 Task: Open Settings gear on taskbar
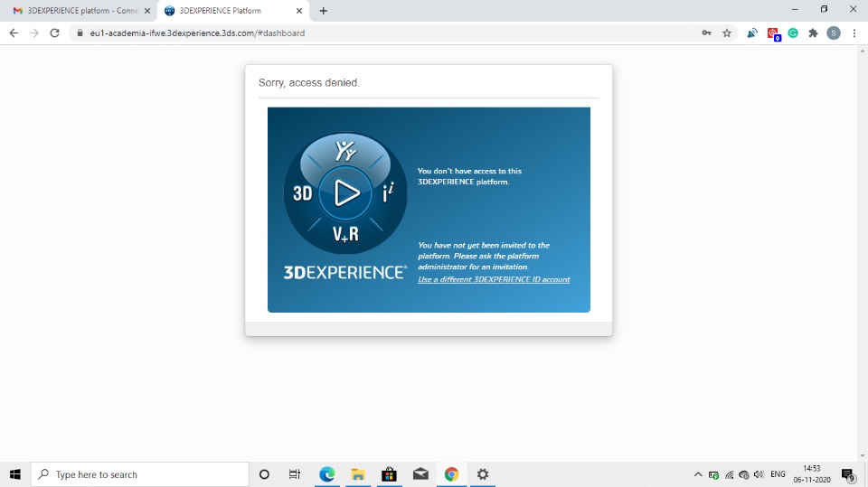(x=483, y=474)
